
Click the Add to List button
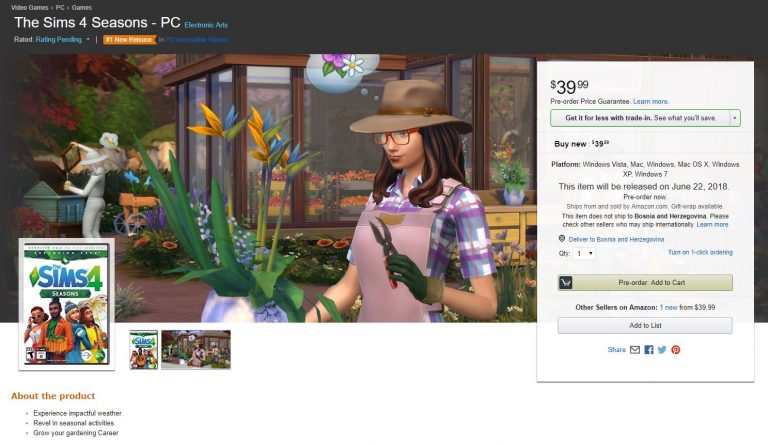(645, 326)
